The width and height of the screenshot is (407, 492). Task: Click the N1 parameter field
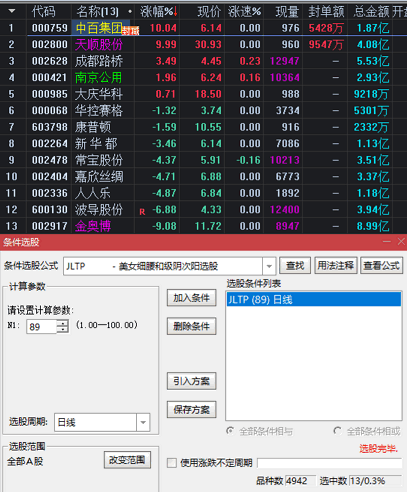[42, 326]
